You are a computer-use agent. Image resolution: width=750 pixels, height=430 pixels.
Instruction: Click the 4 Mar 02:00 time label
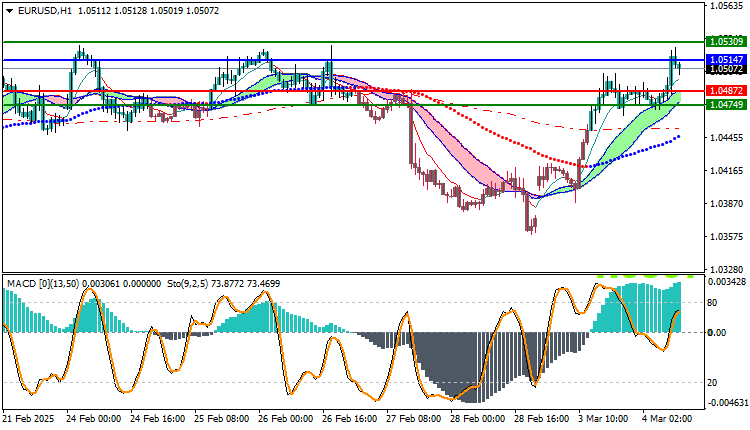(x=667, y=419)
